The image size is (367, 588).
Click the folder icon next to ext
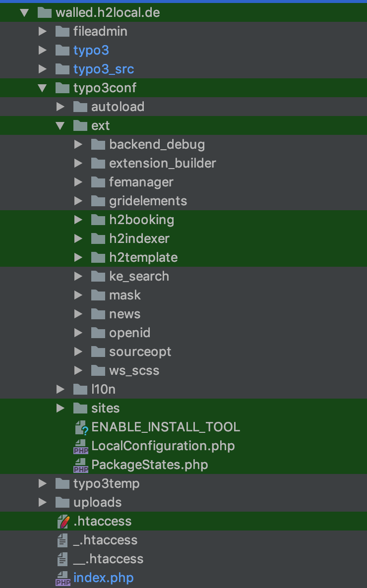[80, 125]
